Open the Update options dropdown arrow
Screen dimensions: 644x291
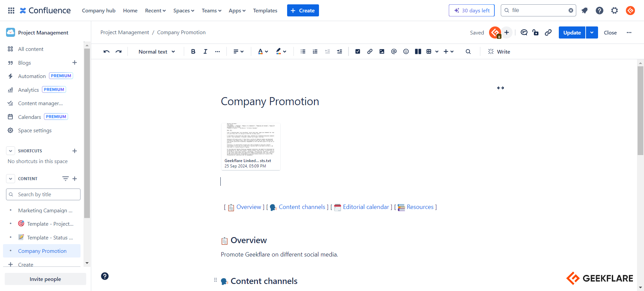click(592, 32)
